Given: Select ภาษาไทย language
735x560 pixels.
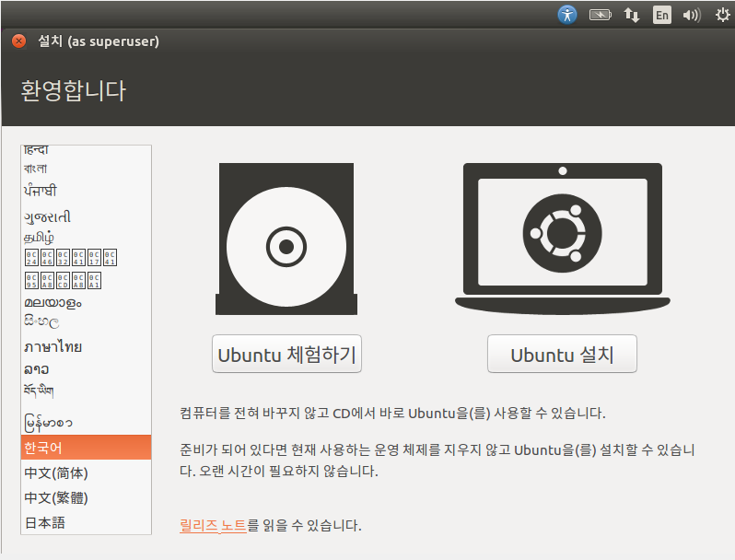Looking at the screenshot, I should pos(87,347).
